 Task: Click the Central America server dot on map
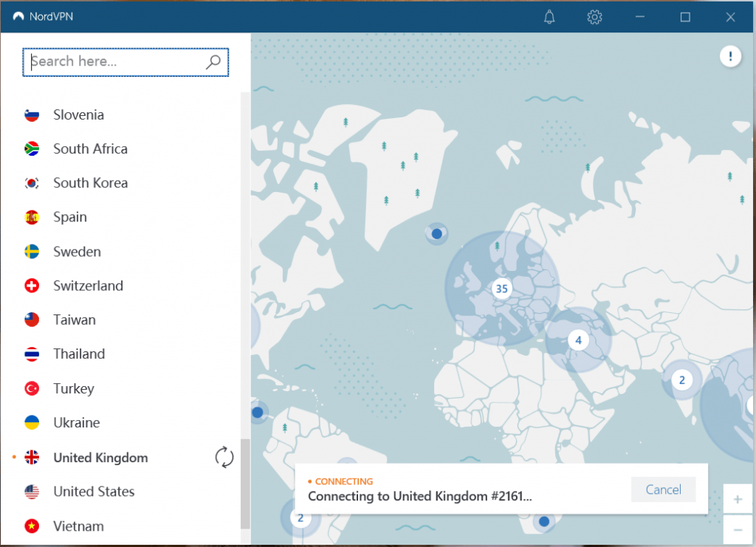[258, 413]
